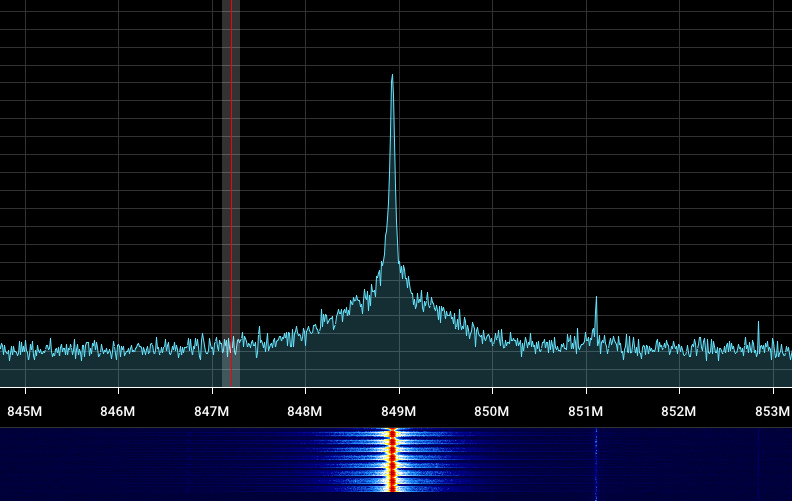Click the 853M frequency label
The height and width of the screenshot is (501, 792).
point(772,412)
